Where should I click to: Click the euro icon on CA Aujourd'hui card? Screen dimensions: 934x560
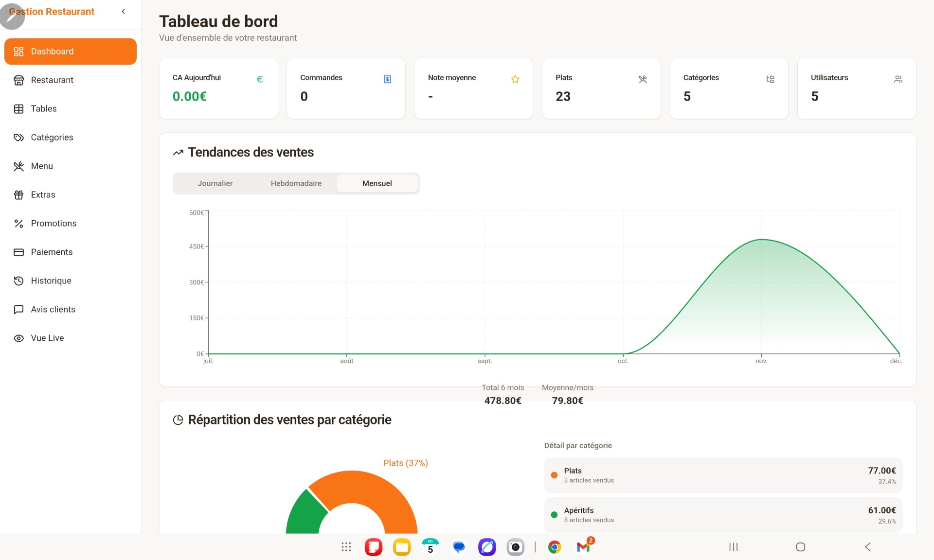pos(260,79)
